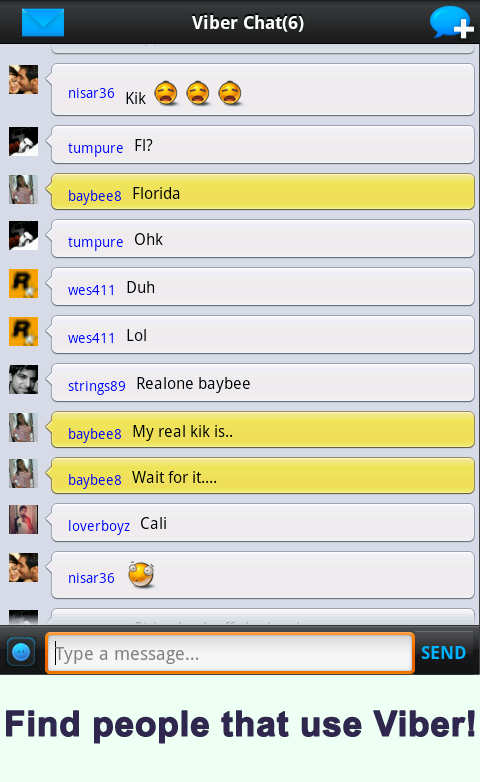Tap wes411's avatar beside 'Duh'
This screenshot has width=480, height=782.
pos(23,283)
